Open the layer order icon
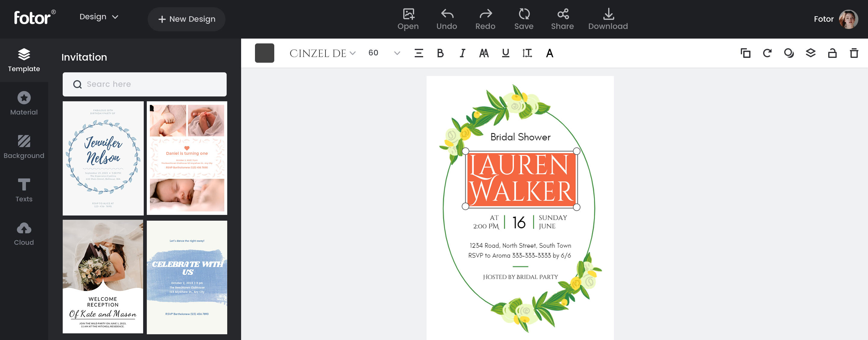Screen dimensions: 868x340 [x=810, y=53]
